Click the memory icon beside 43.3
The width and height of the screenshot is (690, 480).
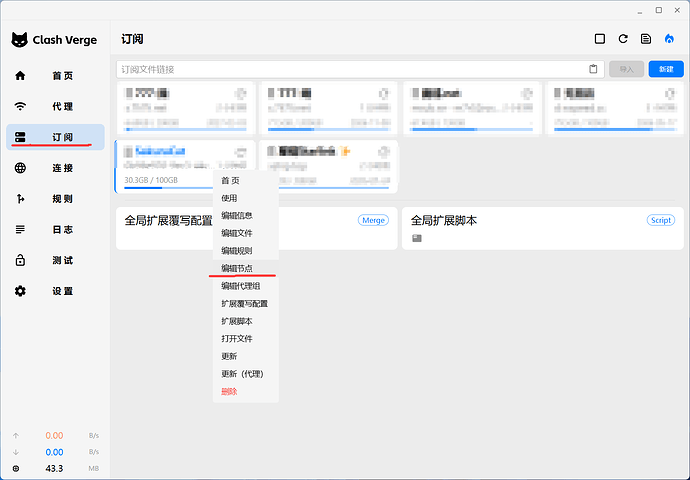click(16, 469)
